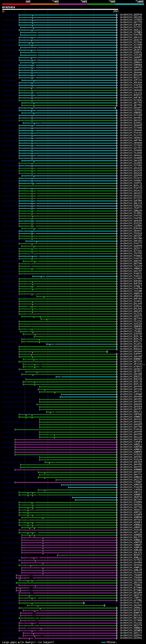Open hit UniRef100_O81391
This screenshot has height=644, width=146.
pyautogui.click(x=131, y=17)
